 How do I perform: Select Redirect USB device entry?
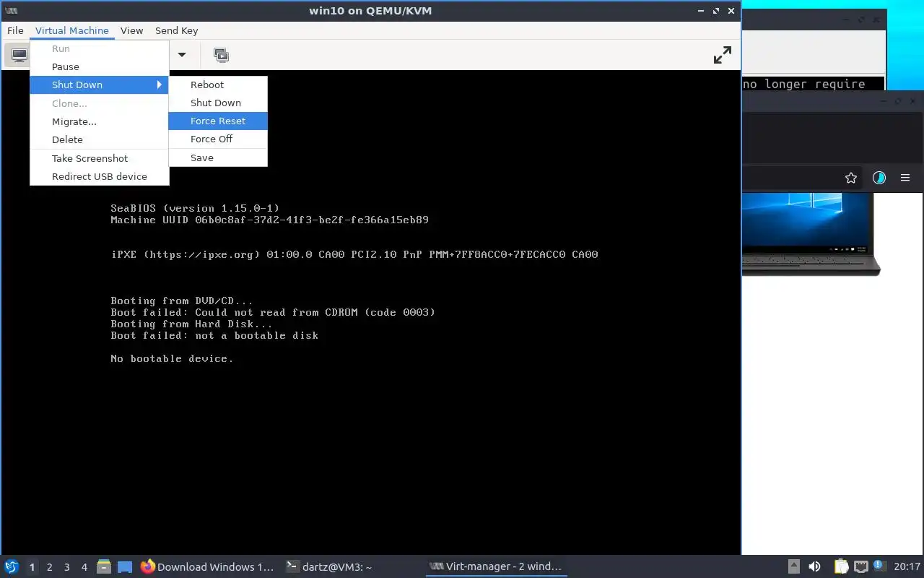coord(100,176)
